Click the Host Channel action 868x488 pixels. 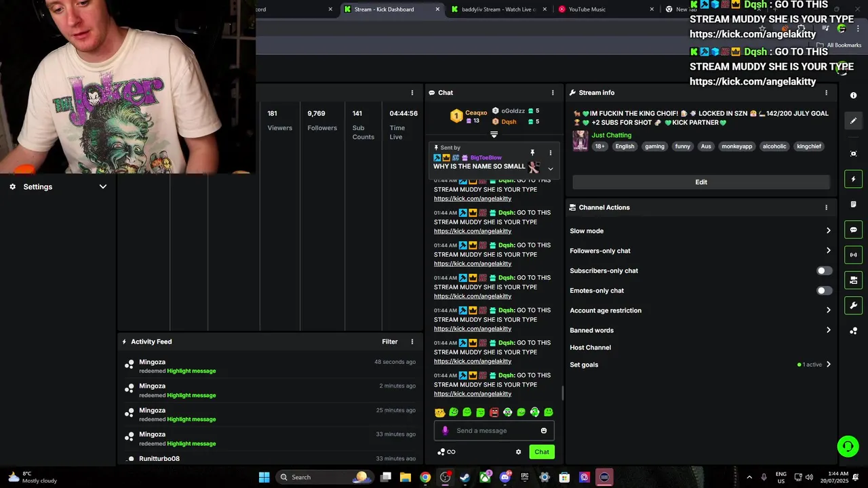tap(591, 348)
